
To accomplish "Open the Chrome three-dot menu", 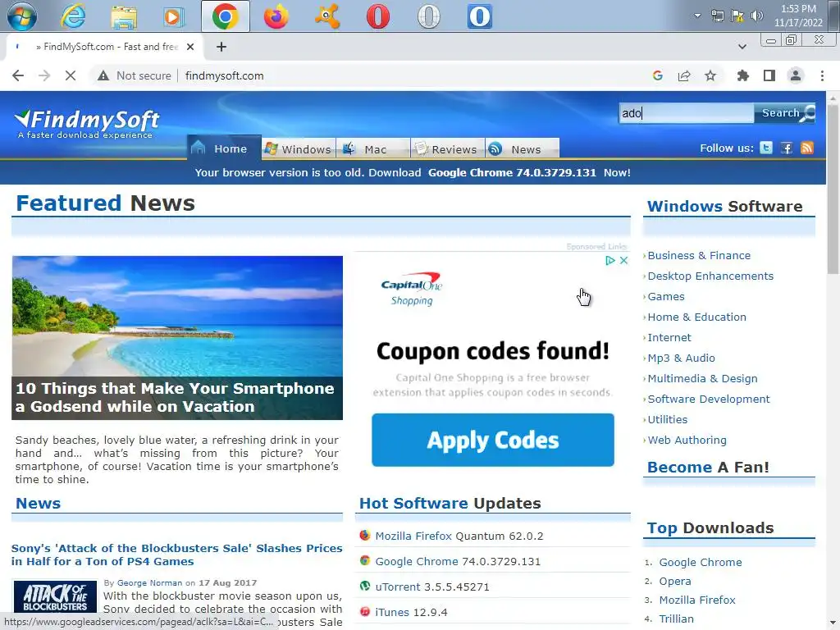I will click(822, 75).
